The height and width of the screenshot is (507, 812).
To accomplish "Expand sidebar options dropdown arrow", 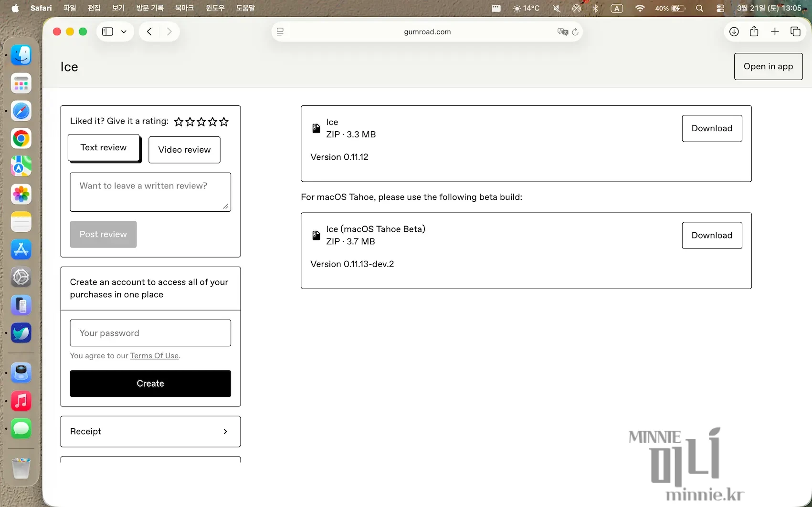I will (x=124, y=31).
